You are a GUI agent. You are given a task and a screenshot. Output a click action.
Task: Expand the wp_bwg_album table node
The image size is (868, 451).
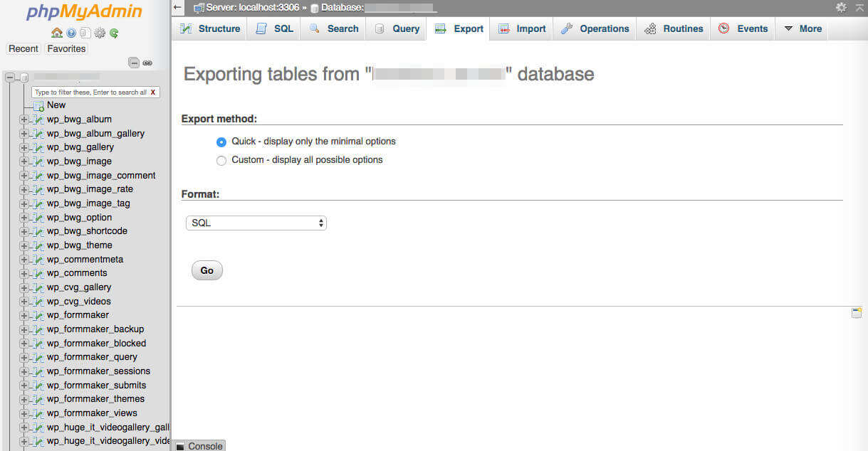tap(24, 120)
